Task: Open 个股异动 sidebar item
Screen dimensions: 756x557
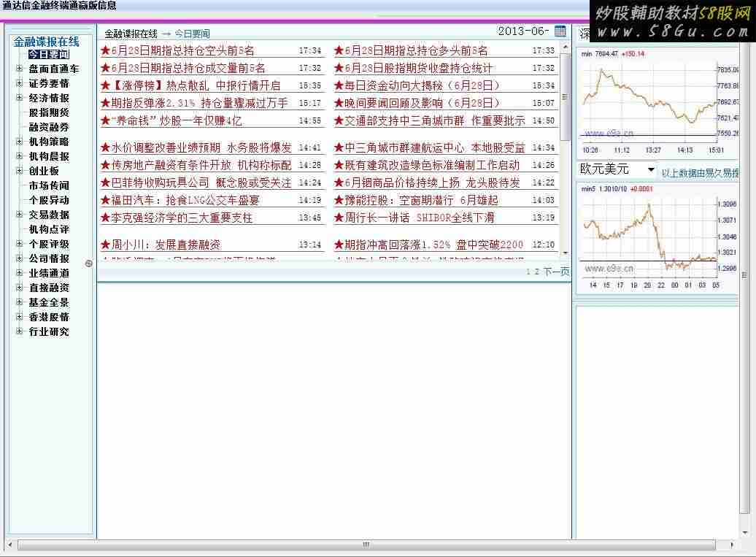Action: click(49, 200)
